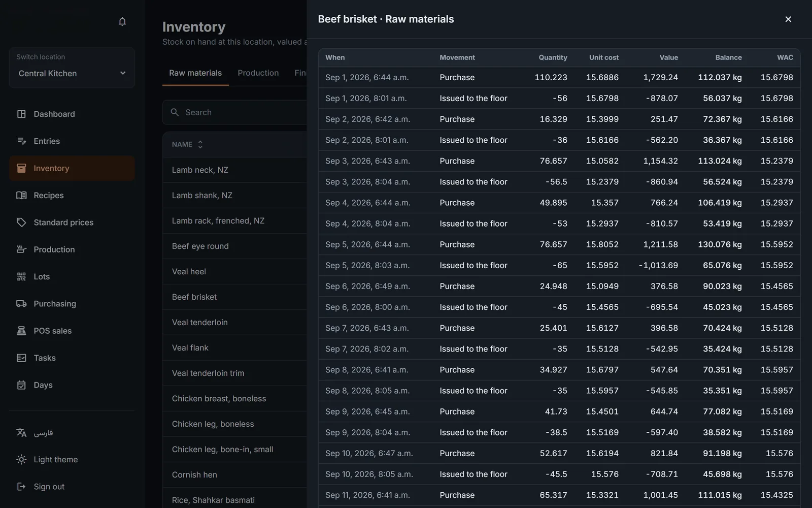Select Chicken leg, bone-in, small row
The image size is (812, 508).
tap(235, 449)
